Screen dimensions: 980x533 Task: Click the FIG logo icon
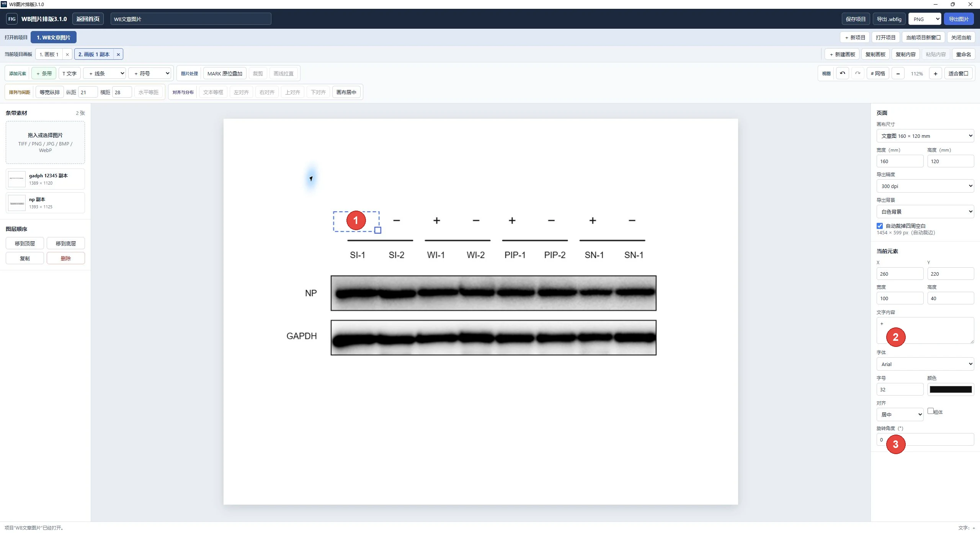coord(12,19)
